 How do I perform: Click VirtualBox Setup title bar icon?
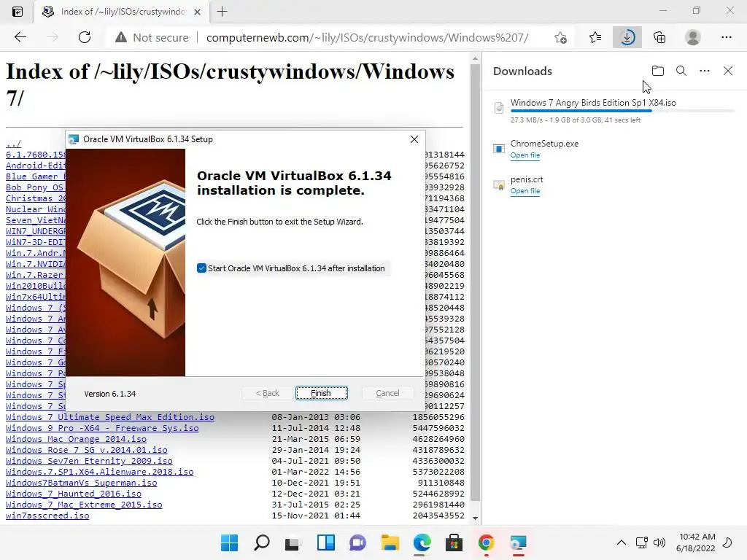74,139
